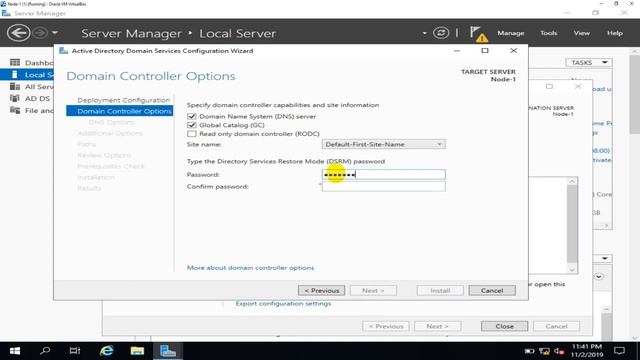This screenshot has height=360, width=640.
Task: Click the refresh icon in Server Manager header
Action: coord(441,33)
